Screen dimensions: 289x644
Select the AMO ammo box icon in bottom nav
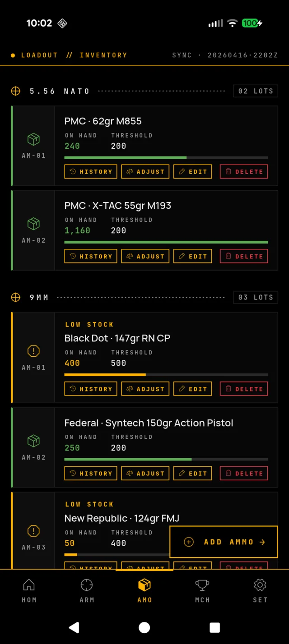[x=144, y=584]
